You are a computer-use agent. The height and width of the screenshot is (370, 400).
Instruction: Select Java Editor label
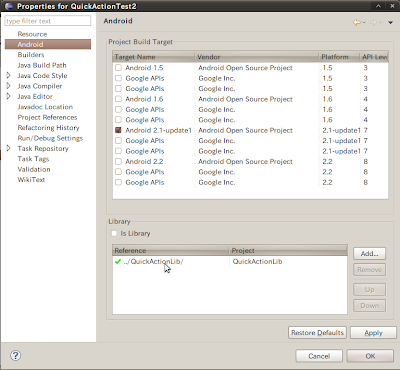(35, 96)
